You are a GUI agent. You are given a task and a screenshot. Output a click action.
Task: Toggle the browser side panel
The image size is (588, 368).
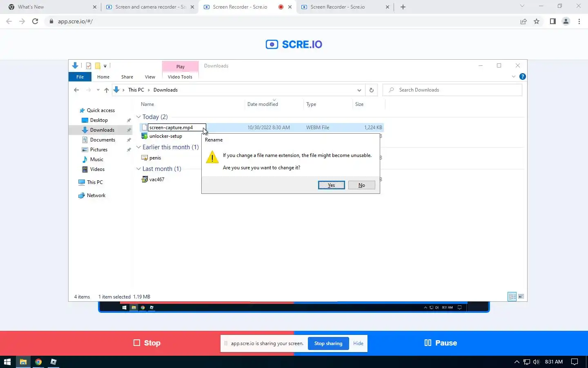pos(552,21)
